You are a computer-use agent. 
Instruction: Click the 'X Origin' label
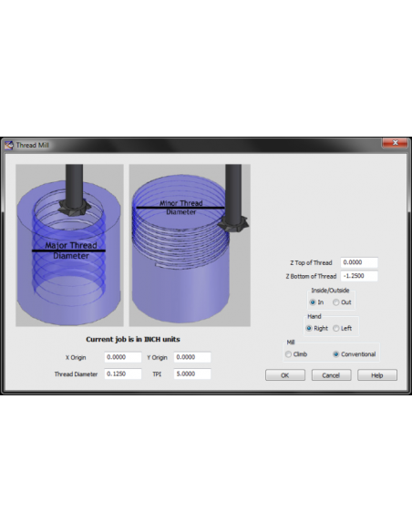tap(76, 358)
